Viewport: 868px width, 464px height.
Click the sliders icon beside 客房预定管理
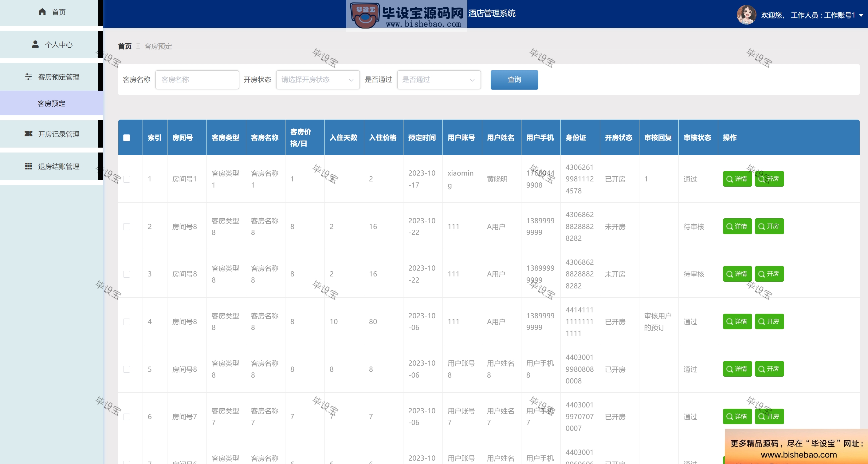29,77
